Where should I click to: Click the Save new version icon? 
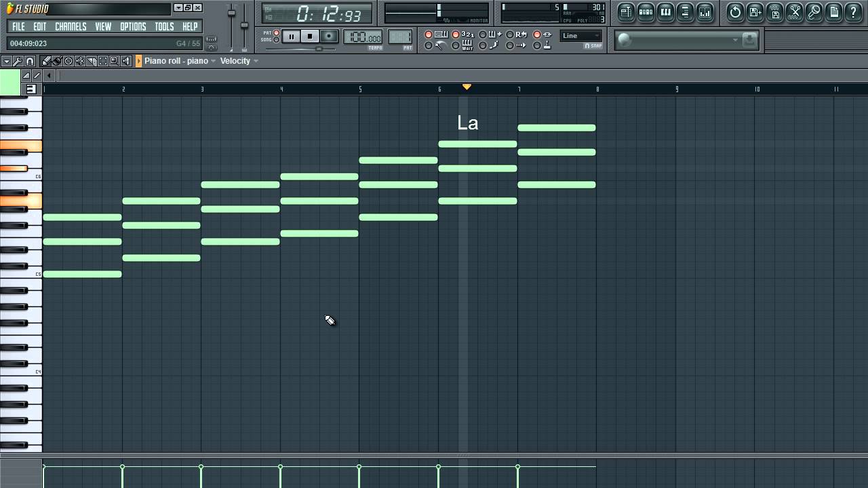(755, 12)
